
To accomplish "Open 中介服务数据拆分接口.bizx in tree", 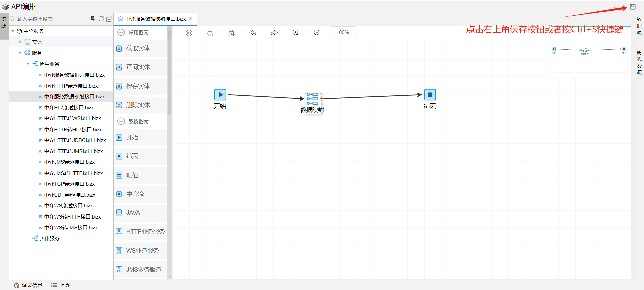I will tap(75, 75).
